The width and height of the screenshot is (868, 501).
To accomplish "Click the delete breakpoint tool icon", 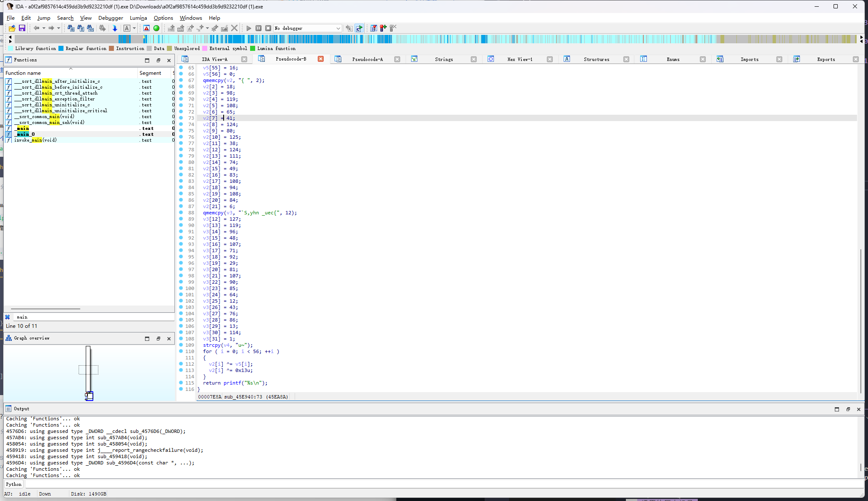I will coord(393,28).
